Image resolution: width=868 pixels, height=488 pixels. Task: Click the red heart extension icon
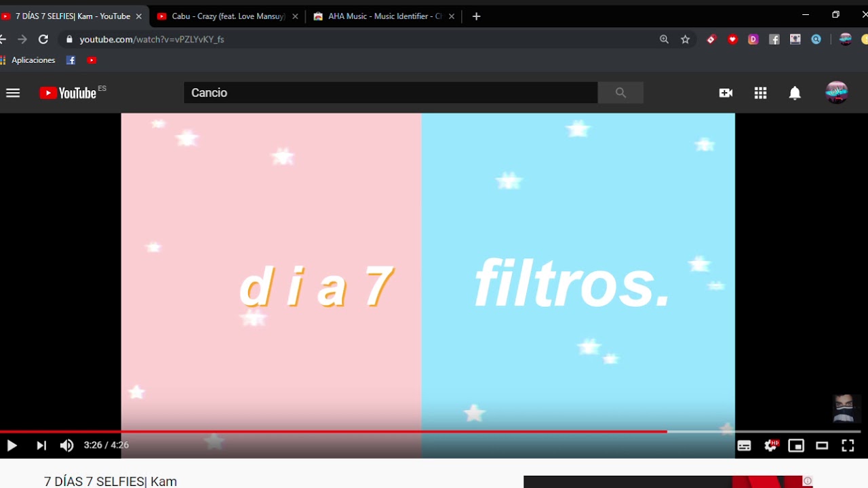[732, 39]
